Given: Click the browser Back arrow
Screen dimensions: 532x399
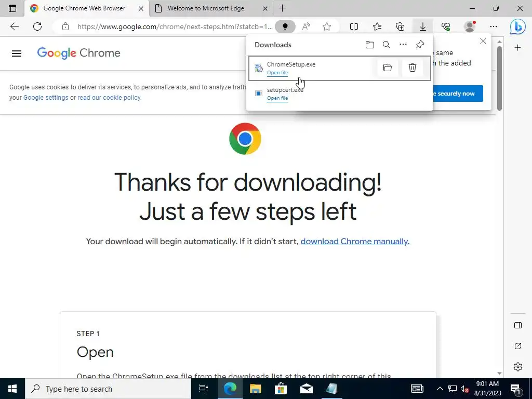Looking at the screenshot, I should pos(14,26).
